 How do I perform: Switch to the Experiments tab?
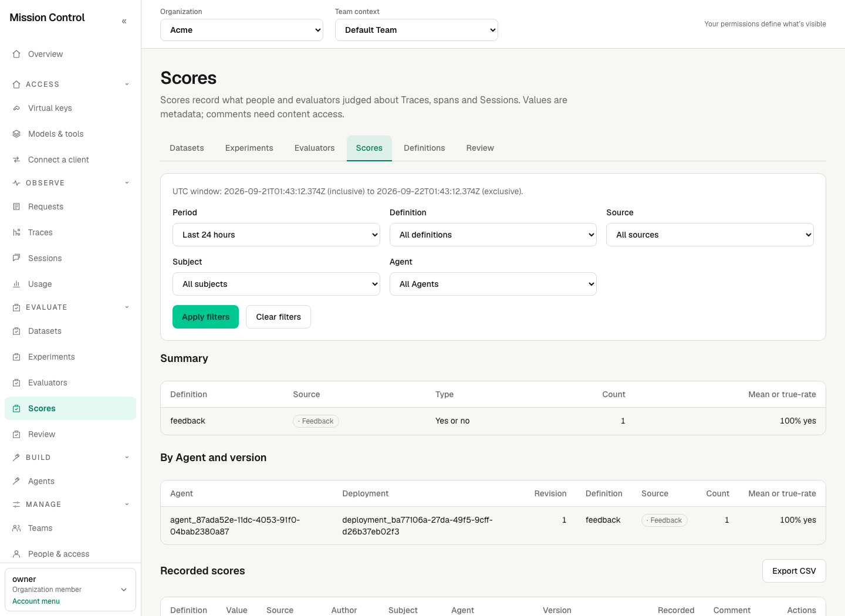click(x=249, y=148)
